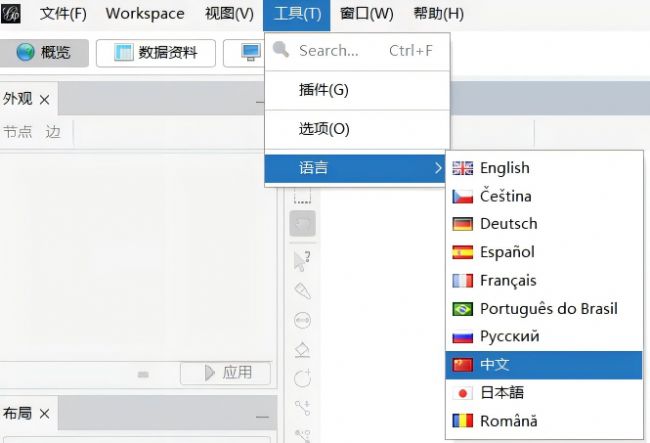Expand the 语言 language submenu

[357, 168]
